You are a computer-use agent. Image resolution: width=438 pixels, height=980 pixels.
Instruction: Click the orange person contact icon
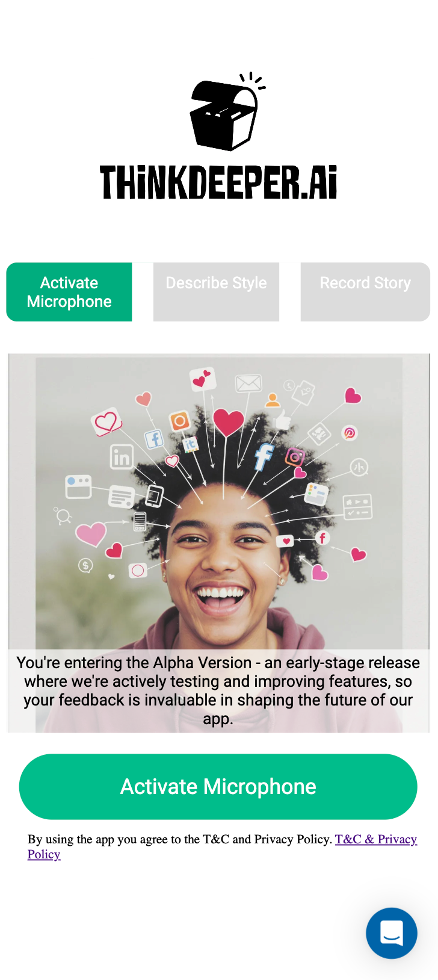[x=273, y=399]
